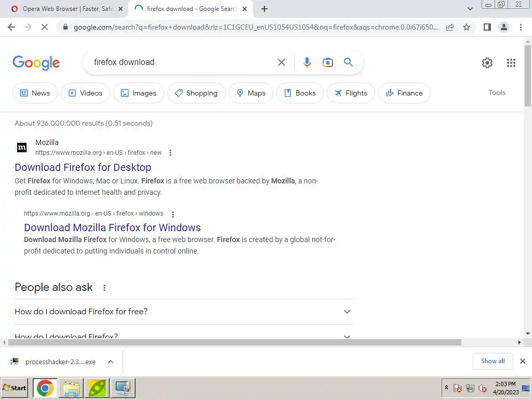
Task: Filter results by Books
Action: [x=300, y=93]
